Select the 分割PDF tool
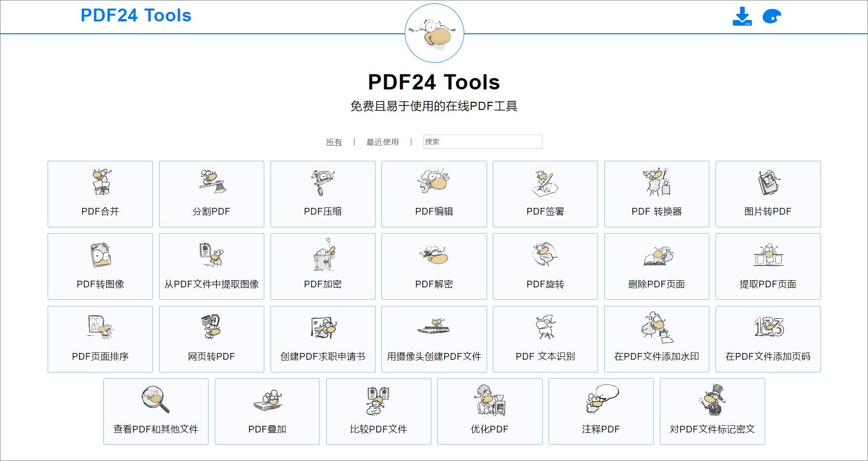The width and height of the screenshot is (868, 461). [211, 194]
